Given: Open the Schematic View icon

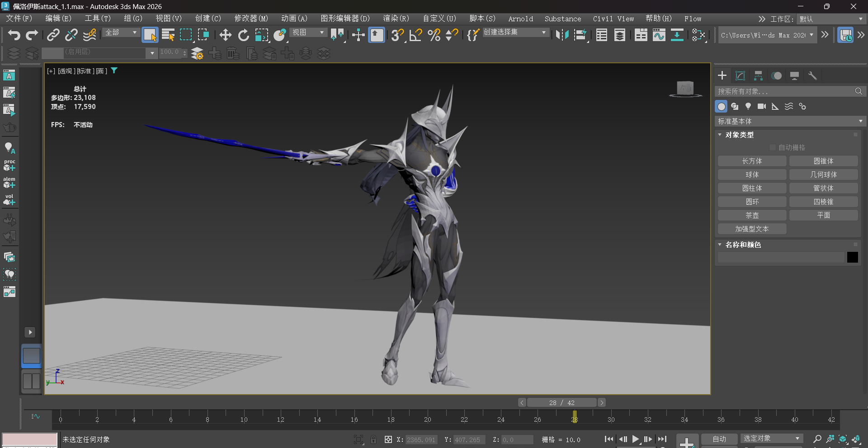Looking at the screenshot, I should pyautogui.click(x=677, y=35).
